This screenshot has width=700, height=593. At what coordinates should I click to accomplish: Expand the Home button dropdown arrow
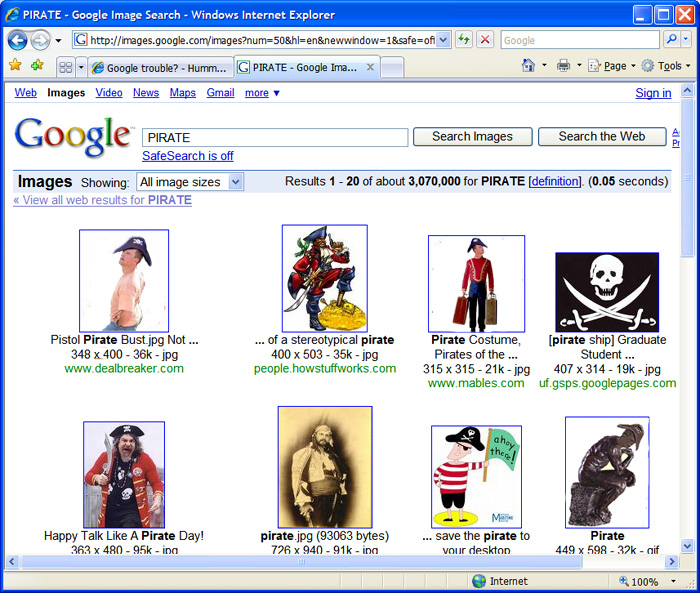pos(544,66)
